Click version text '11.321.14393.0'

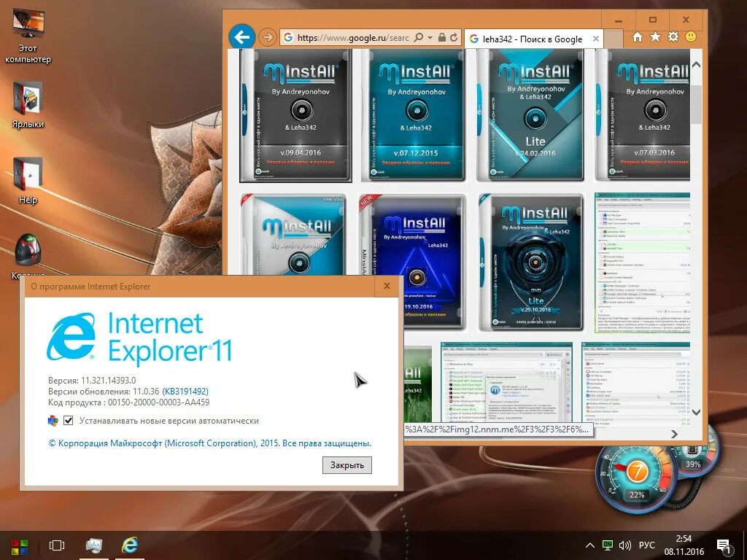(108, 381)
